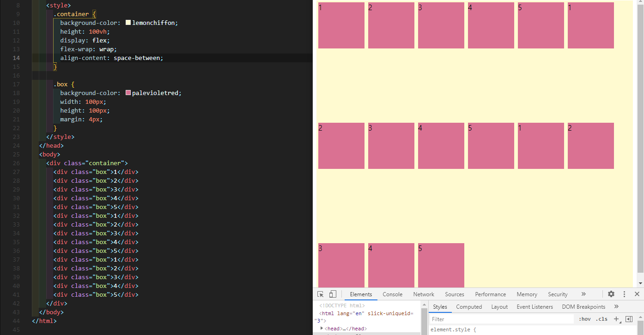Open the DOM Breakpoints tab
644x335 pixels.
tap(583, 306)
